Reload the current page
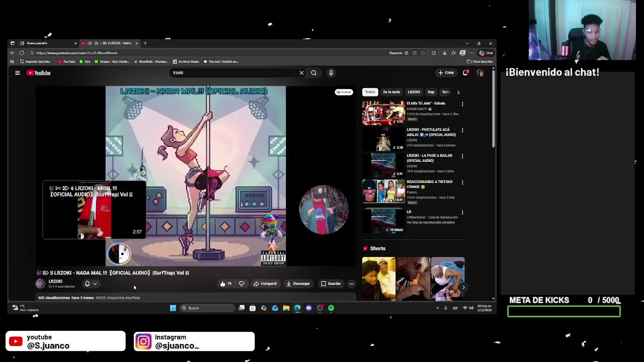The height and width of the screenshot is (362, 644). pos(22,53)
